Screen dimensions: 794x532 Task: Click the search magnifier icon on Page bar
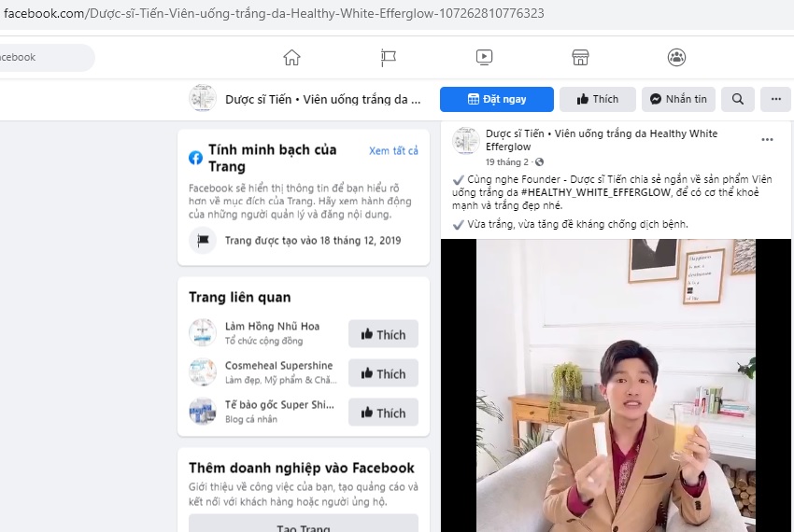(x=738, y=99)
